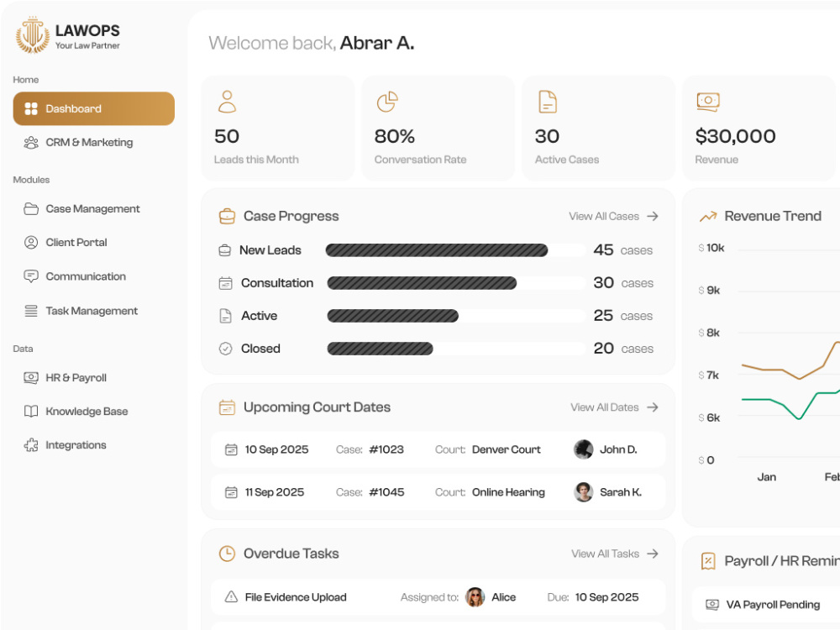Screen dimensions: 840x630
Task: Click the 50 Leads this Month value
Action: (x=227, y=136)
